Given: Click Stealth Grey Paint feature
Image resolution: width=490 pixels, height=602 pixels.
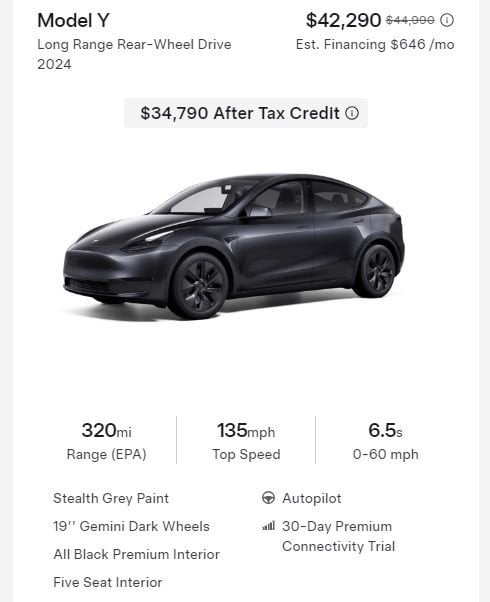Looking at the screenshot, I should point(111,498).
